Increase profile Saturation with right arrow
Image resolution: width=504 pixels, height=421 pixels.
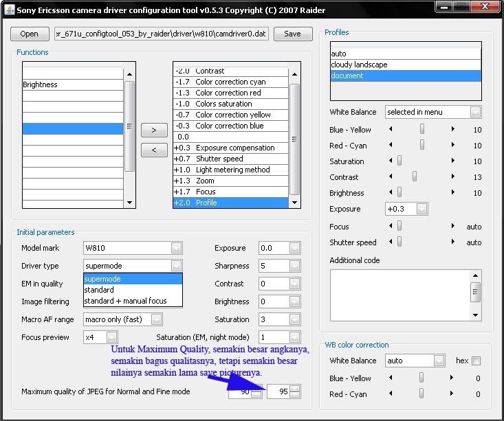453,161
